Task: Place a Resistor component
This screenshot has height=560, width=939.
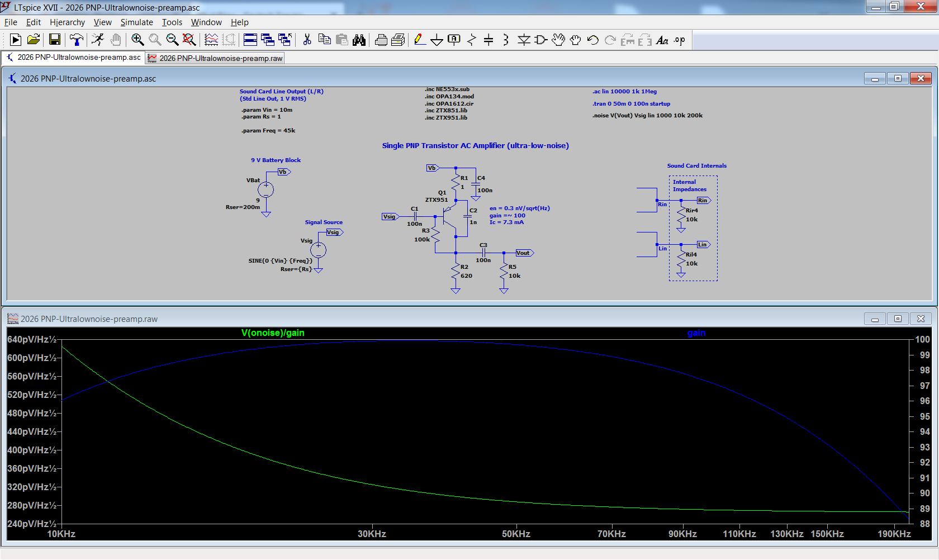Action: 472,40
